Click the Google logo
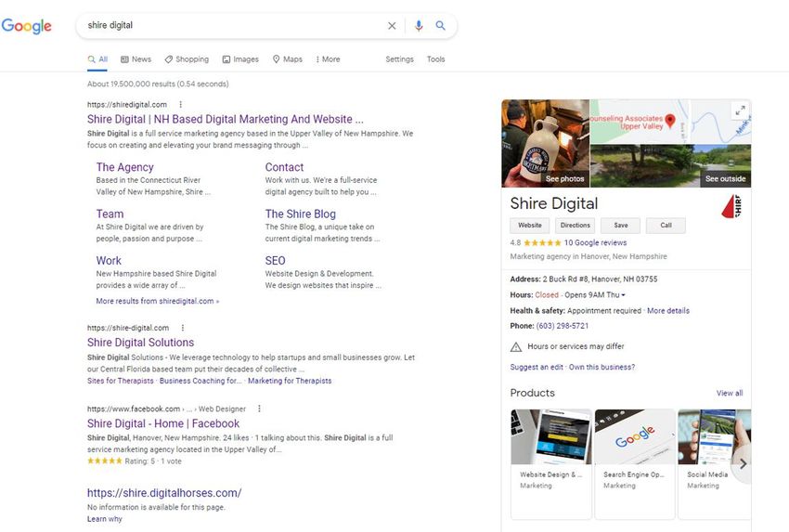The height and width of the screenshot is (532, 789). [x=27, y=26]
